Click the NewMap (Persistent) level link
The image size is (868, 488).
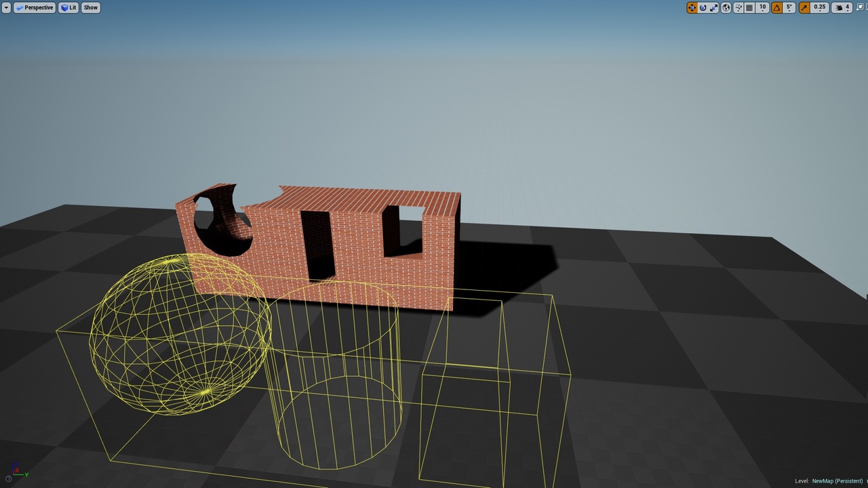[x=837, y=481]
